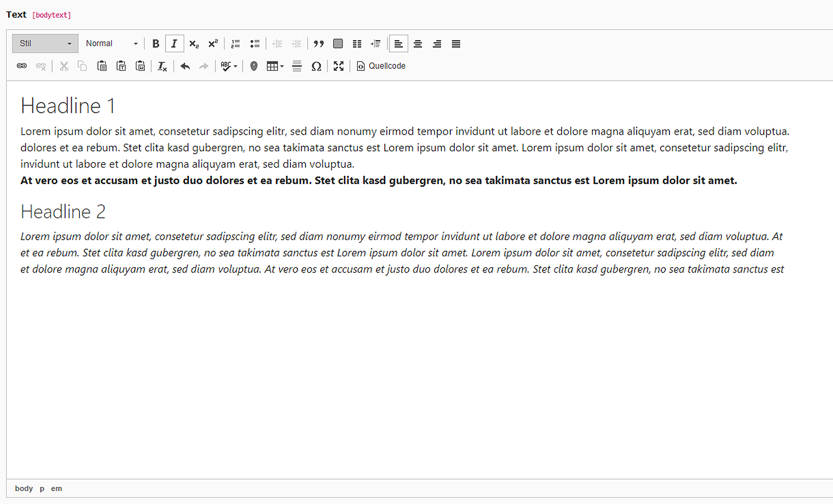This screenshot has height=504, width=833.
Task: Toggle bold formatting
Action: pos(155,44)
